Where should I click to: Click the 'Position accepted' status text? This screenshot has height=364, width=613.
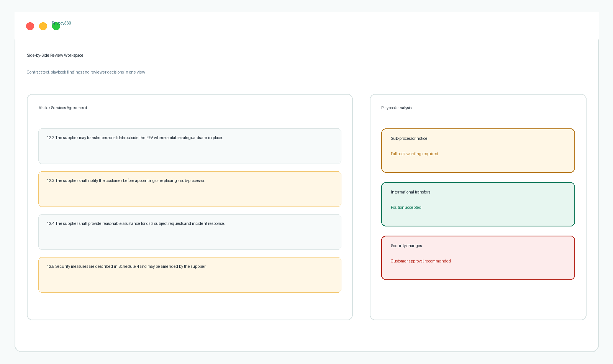(x=406, y=207)
